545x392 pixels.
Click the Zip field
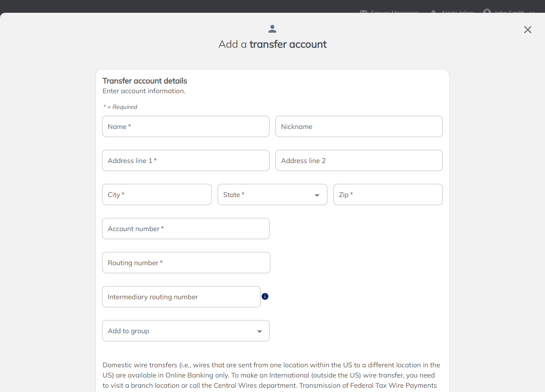pyautogui.click(x=388, y=195)
